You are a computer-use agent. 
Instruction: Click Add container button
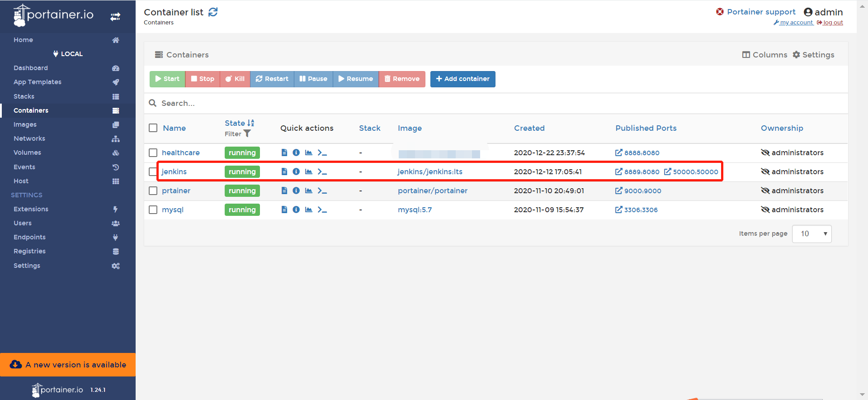click(462, 79)
